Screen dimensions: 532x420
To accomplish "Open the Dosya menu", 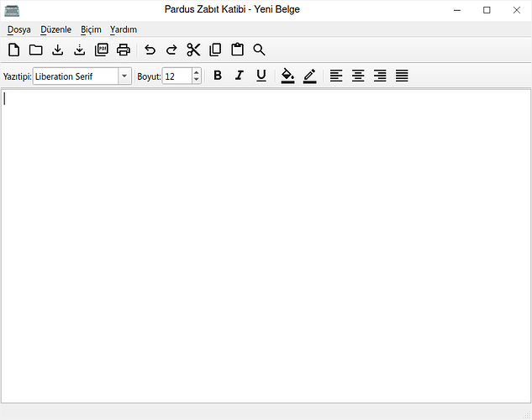I will pyautogui.click(x=18, y=29).
